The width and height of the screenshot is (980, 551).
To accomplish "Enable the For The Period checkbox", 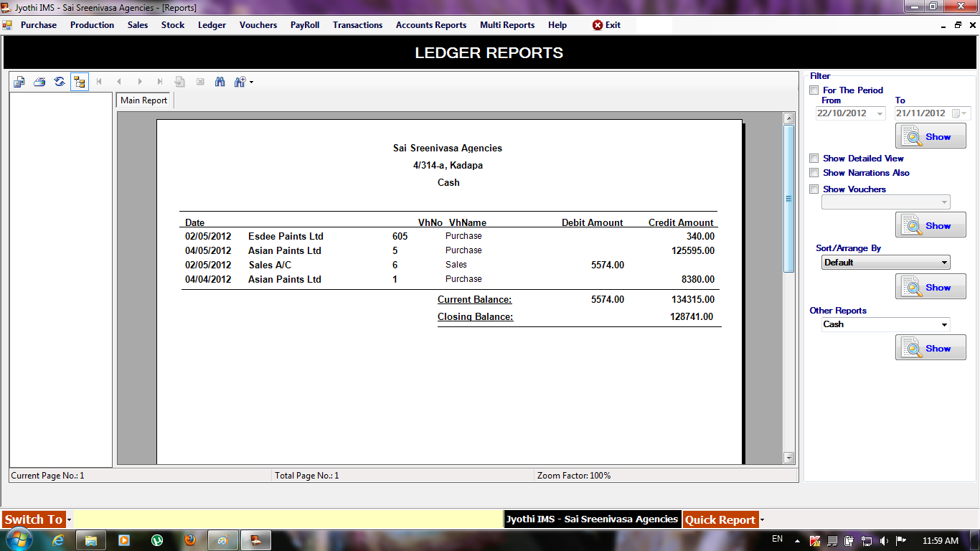I will click(x=814, y=90).
